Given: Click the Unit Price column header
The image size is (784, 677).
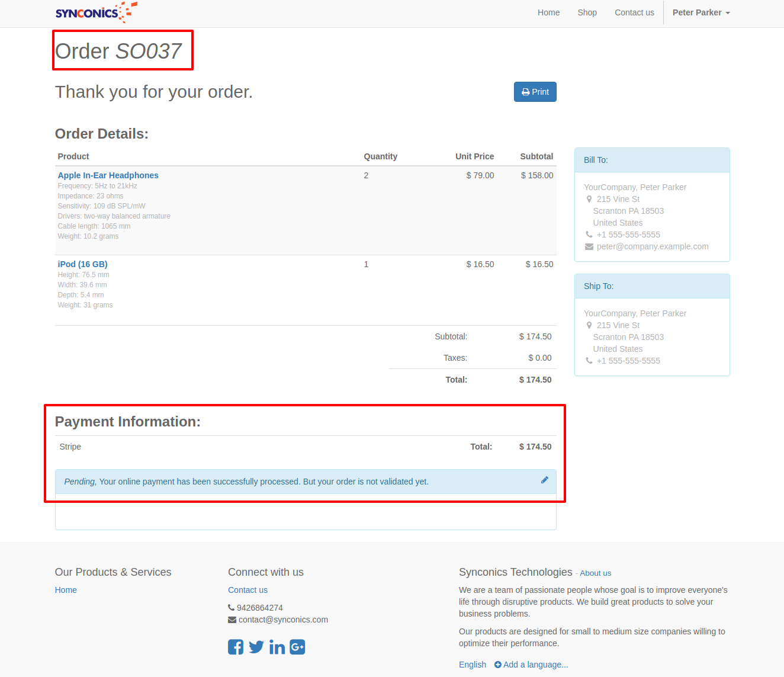Looking at the screenshot, I should (474, 156).
